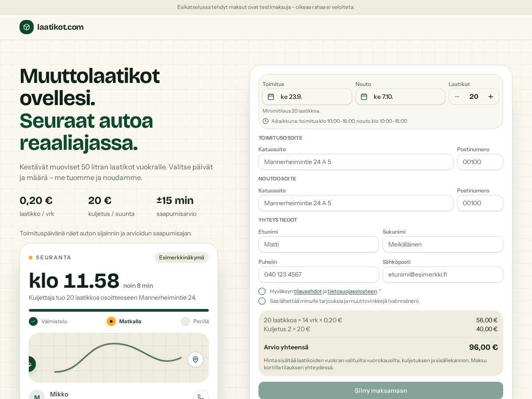The image size is (532, 399).
Task: Click the arrival time klo 11.58
Action: pos(74,281)
